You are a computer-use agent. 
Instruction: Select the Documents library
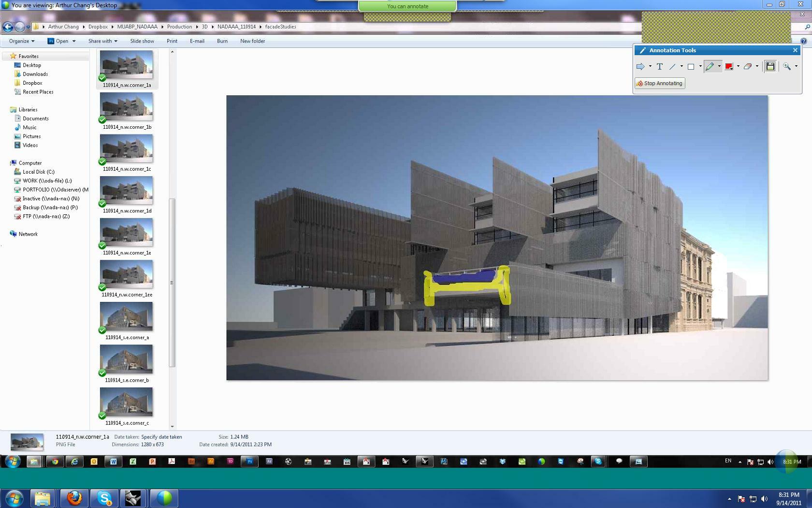tap(35, 119)
